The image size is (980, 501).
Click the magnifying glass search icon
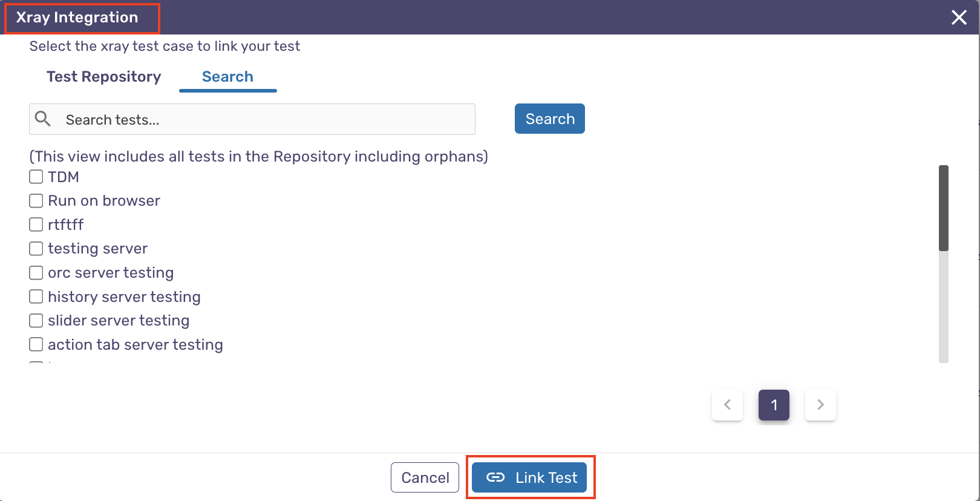tap(43, 119)
